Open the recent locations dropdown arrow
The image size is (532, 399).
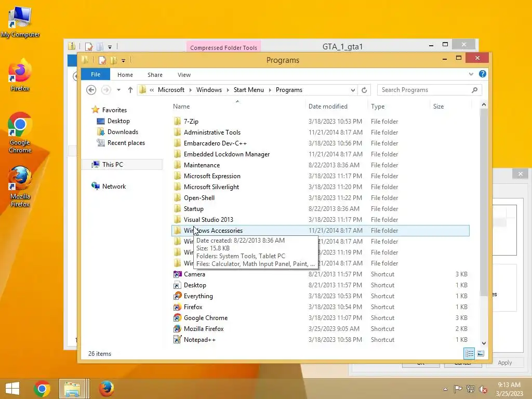[x=118, y=90]
